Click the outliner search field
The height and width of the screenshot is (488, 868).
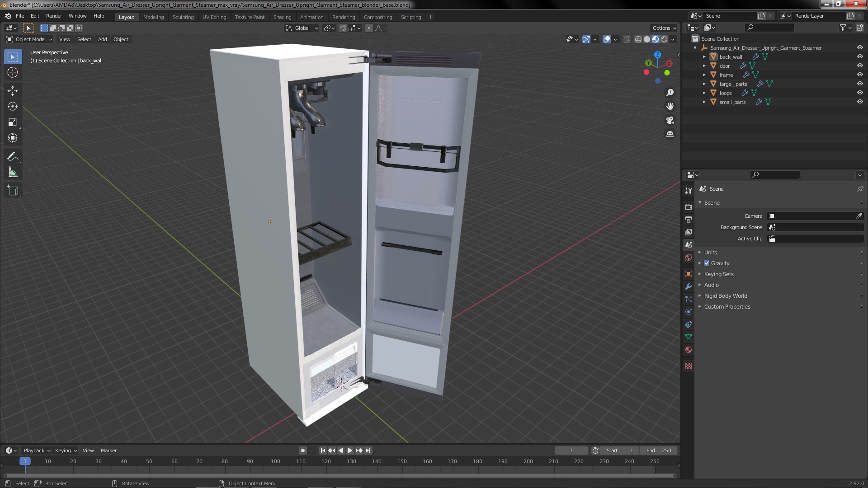tap(769, 28)
